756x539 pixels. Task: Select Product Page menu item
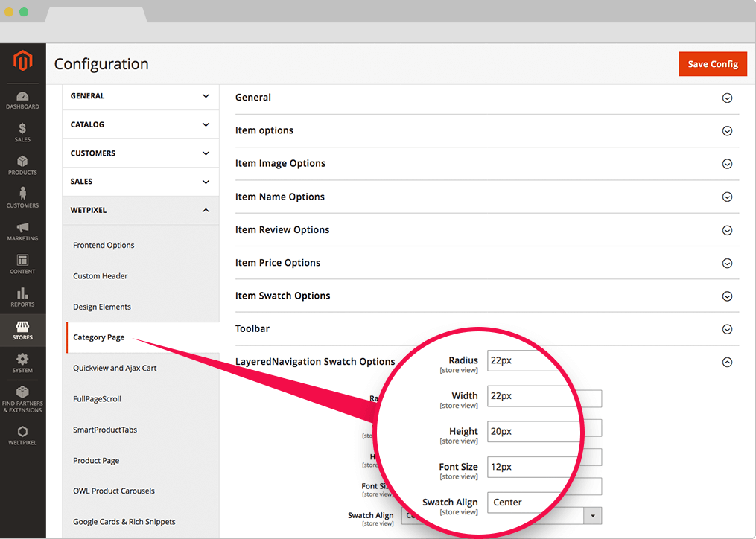click(x=96, y=461)
